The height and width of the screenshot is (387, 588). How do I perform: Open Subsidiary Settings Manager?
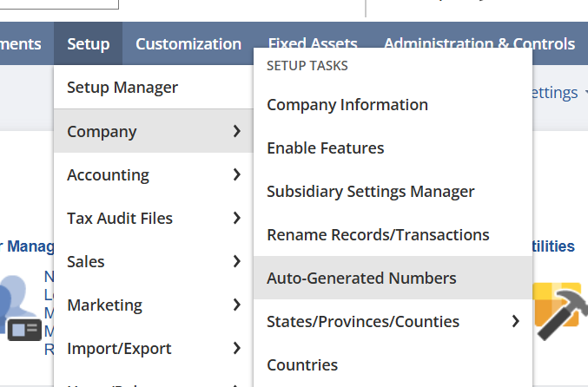coord(371,192)
